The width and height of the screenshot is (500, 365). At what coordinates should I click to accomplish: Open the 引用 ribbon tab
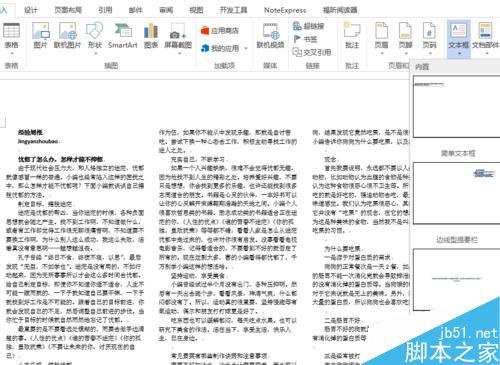coord(105,10)
